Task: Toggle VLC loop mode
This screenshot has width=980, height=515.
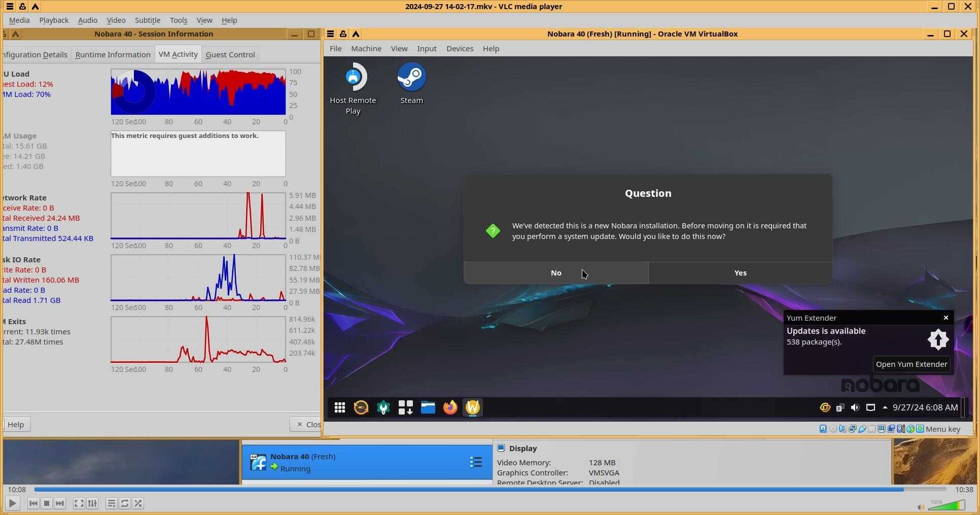Action: coord(125,503)
